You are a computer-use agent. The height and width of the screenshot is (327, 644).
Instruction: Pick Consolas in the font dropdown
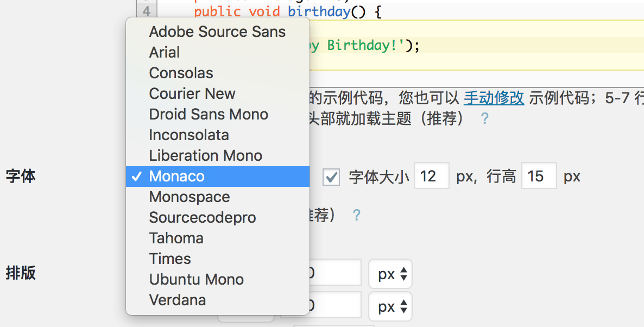pos(218,73)
